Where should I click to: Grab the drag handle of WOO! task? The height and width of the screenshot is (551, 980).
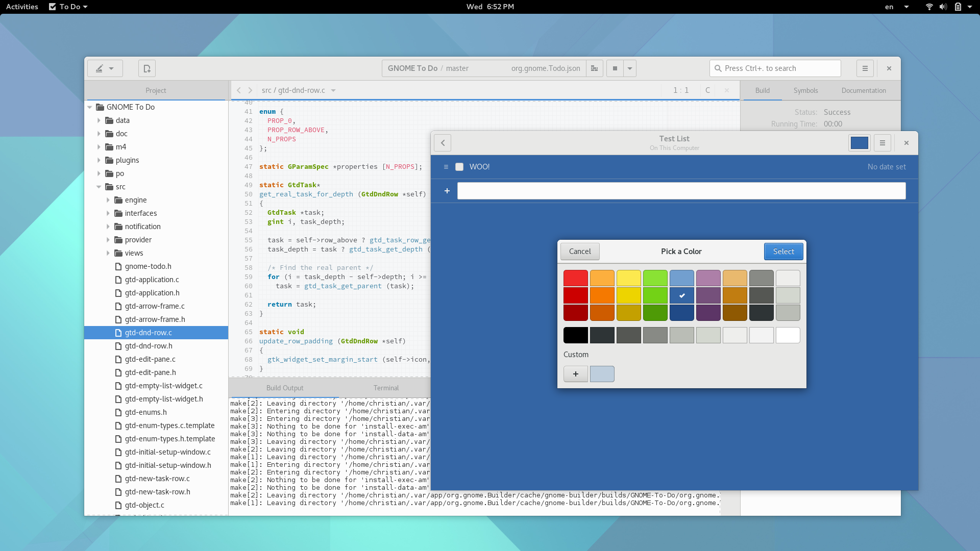[x=446, y=167]
